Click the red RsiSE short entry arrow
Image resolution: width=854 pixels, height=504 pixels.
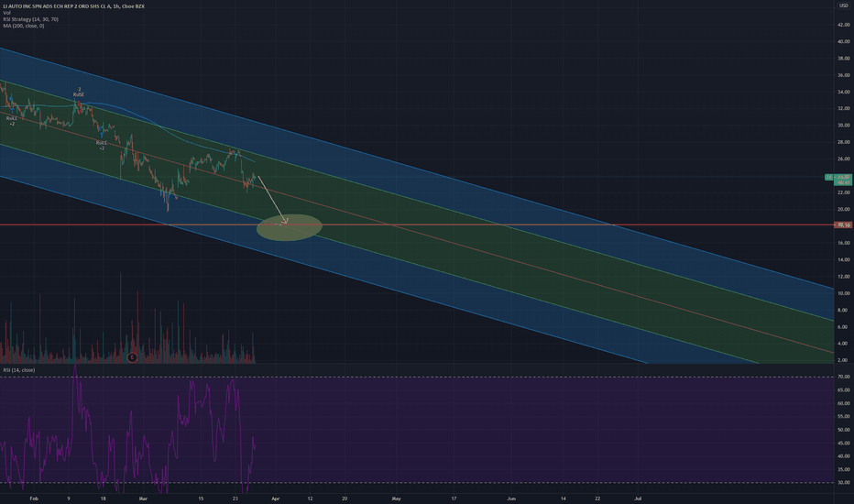(79, 104)
